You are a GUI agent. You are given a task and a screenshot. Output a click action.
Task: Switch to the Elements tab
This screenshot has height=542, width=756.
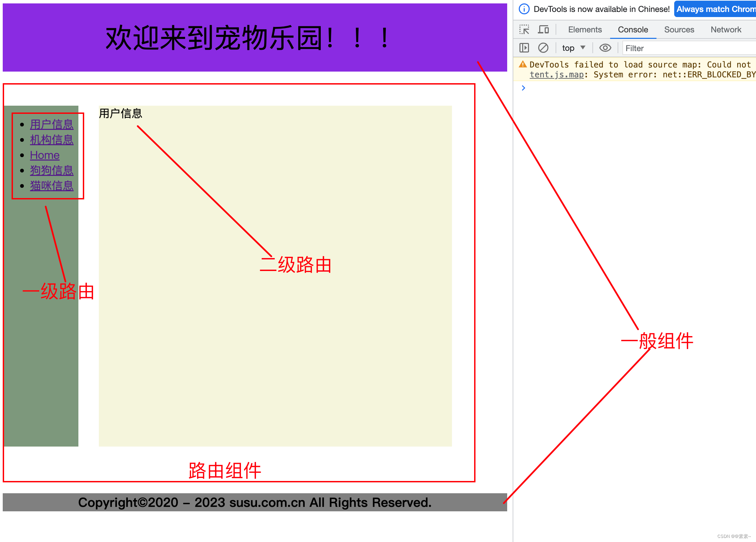tap(585, 30)
